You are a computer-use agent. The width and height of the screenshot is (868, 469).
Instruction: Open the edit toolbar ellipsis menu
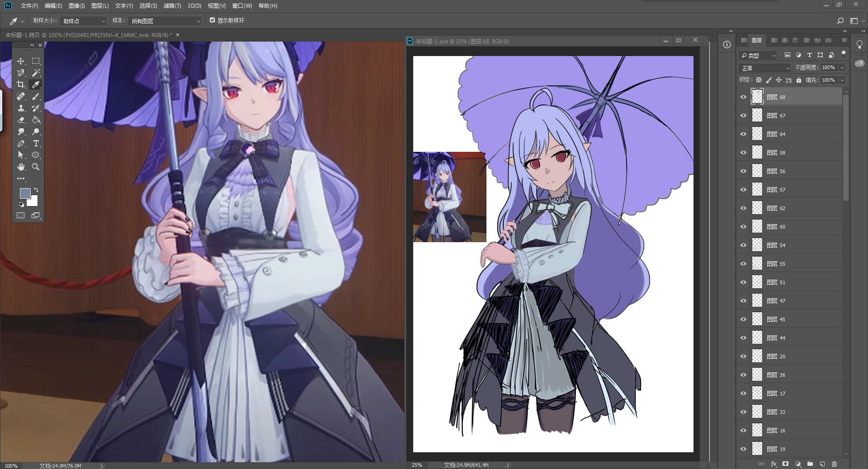coord(21,178)
